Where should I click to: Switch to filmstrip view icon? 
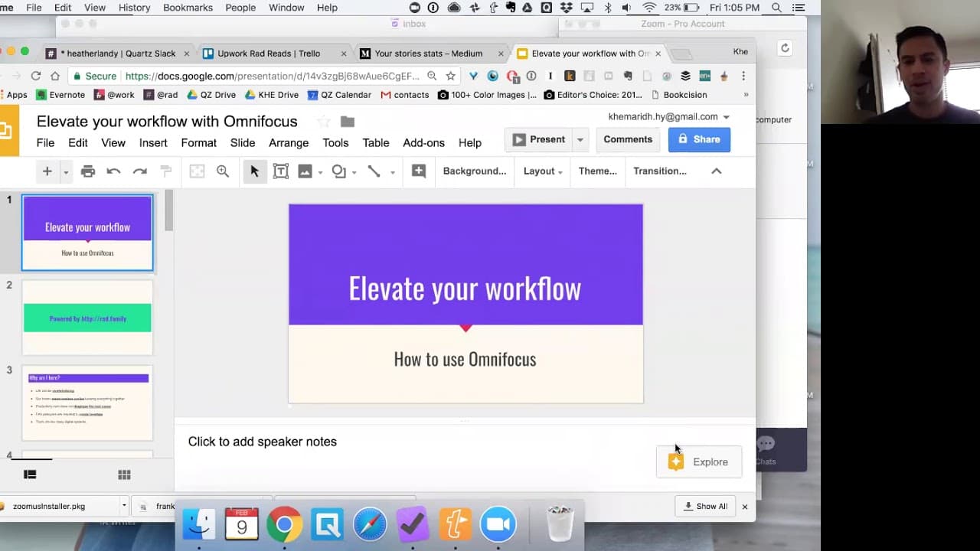[x=30, y=474]
